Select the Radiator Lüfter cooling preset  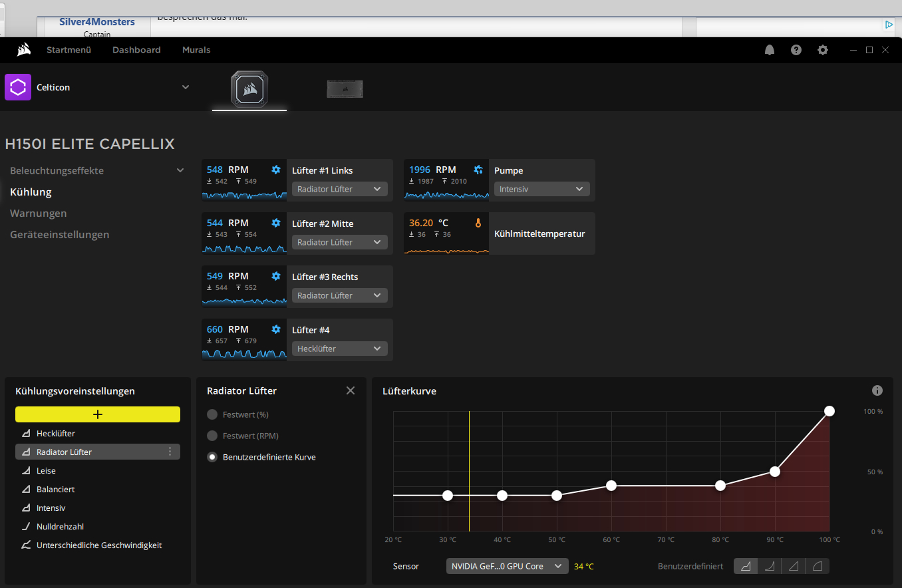pos(98,452)
